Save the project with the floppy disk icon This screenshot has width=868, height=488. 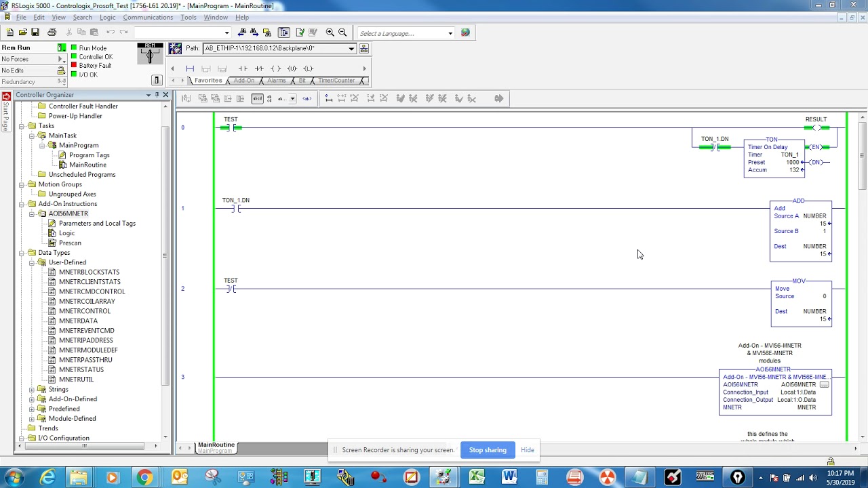(x=35, y=33)
